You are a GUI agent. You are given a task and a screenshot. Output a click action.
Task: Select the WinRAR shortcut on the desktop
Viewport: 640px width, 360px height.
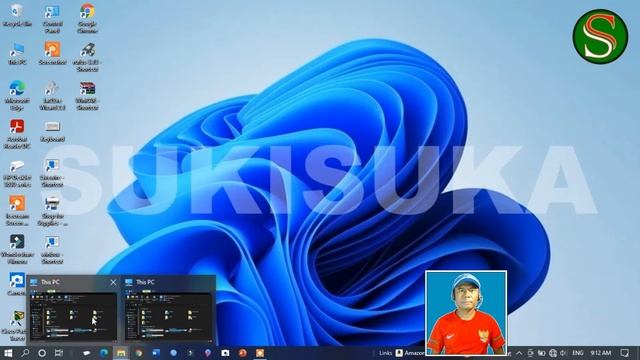tap(87, 96)
